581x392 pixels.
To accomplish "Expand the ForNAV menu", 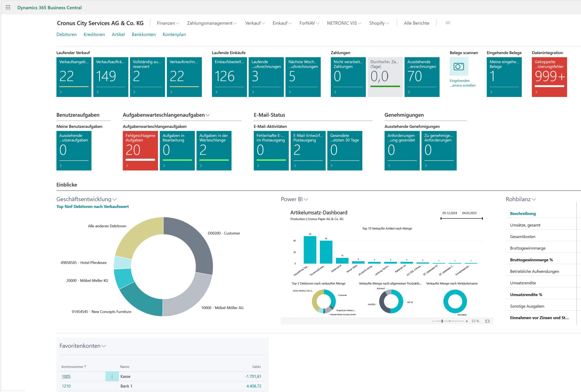I will tap(309, 23).
